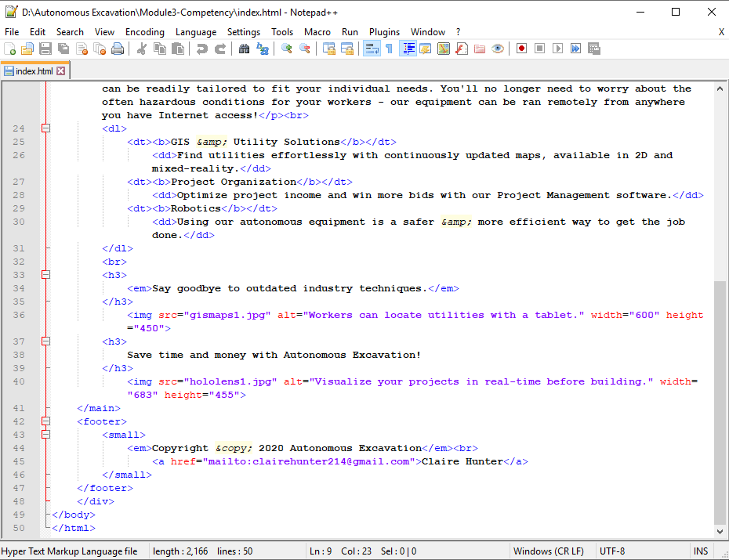729x560 pixels.
Task: Open the Plugins menu
Action: pyautogui.click(x=384, y=32)
